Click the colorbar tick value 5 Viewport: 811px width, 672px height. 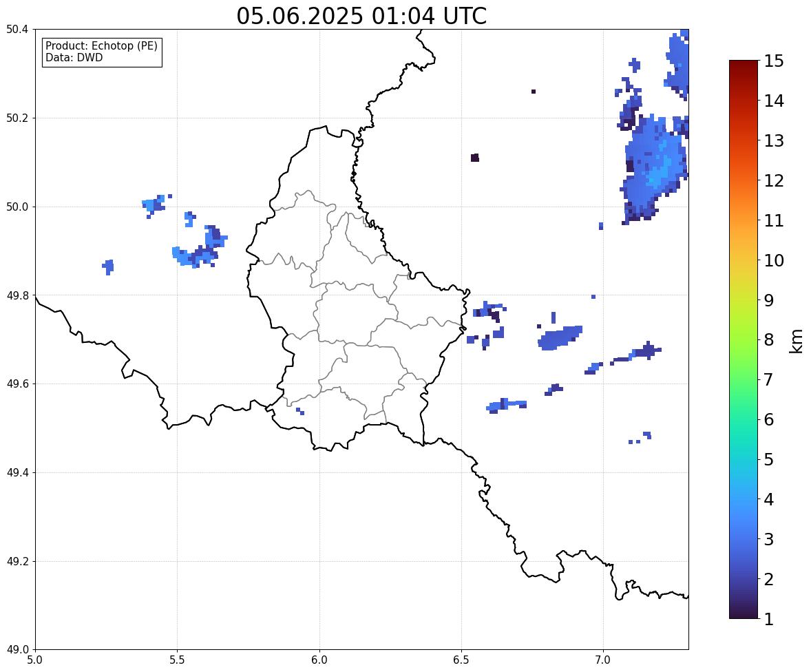pos(768,459)
